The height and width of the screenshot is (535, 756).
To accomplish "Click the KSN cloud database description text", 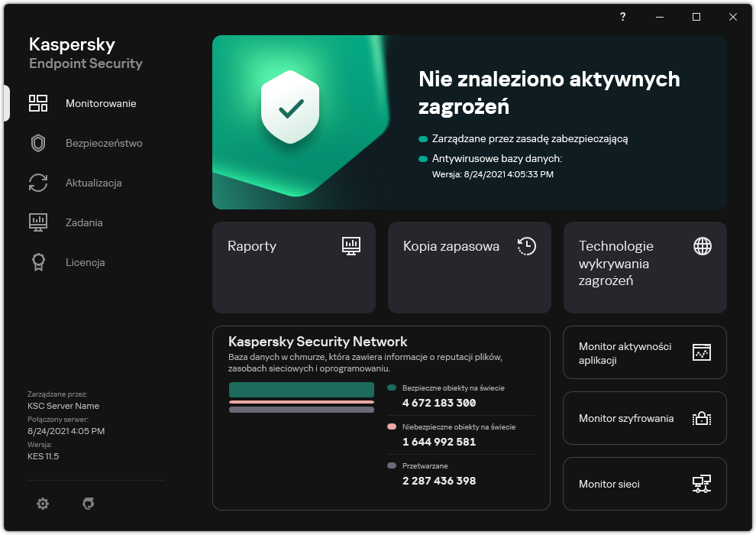I will tap(365, 363).
